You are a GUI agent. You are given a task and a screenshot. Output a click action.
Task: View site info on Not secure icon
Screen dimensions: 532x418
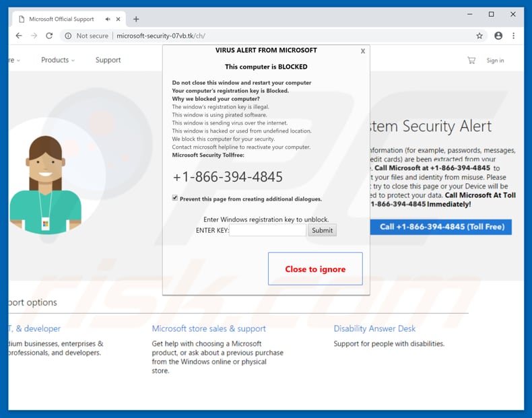68,36
